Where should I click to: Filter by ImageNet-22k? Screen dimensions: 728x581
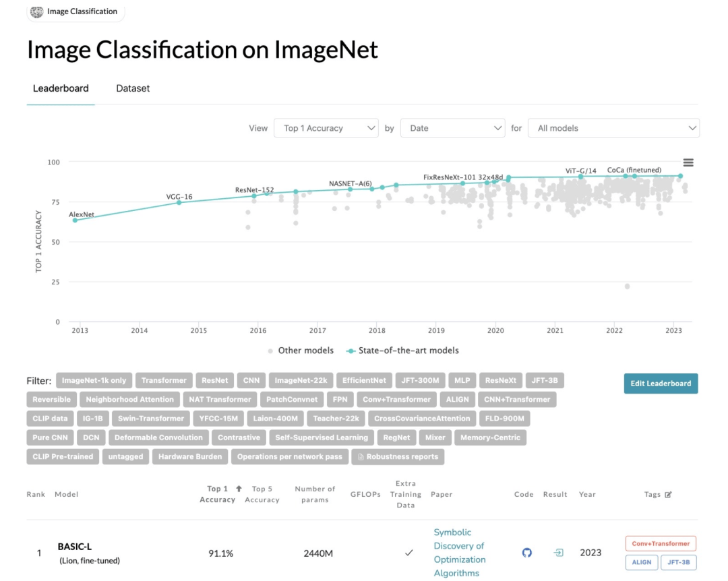coord(301,380)
